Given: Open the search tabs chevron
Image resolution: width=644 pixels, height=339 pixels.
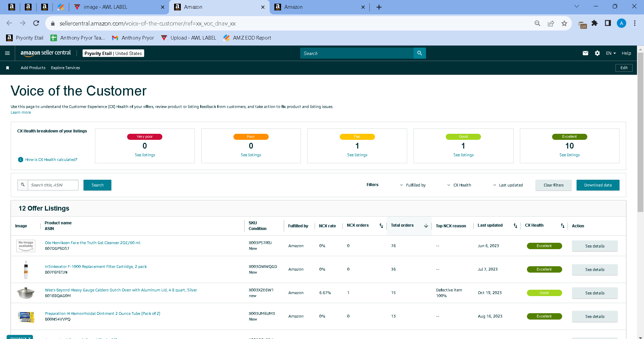Looking at the screenshot, I should [x=577, y=6].
